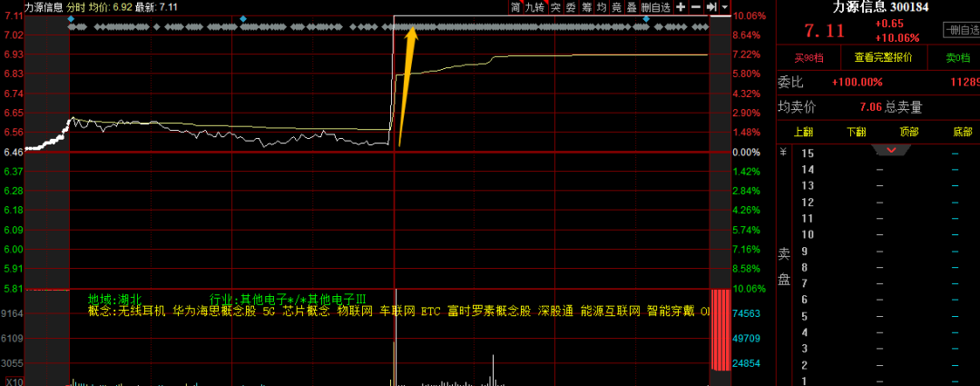980x386 pixels.
Task: Click 顶部 to jump to top
Action: point(909,132)
